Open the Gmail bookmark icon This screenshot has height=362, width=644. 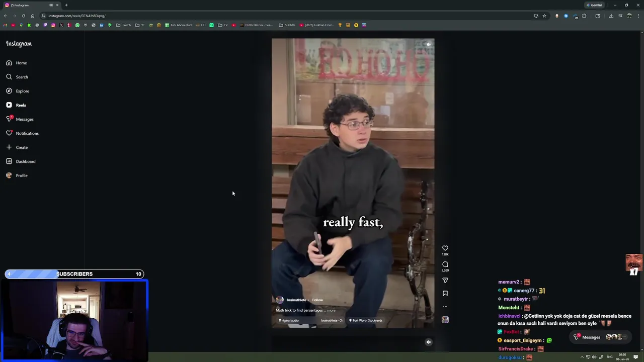(x=6, y=25)
